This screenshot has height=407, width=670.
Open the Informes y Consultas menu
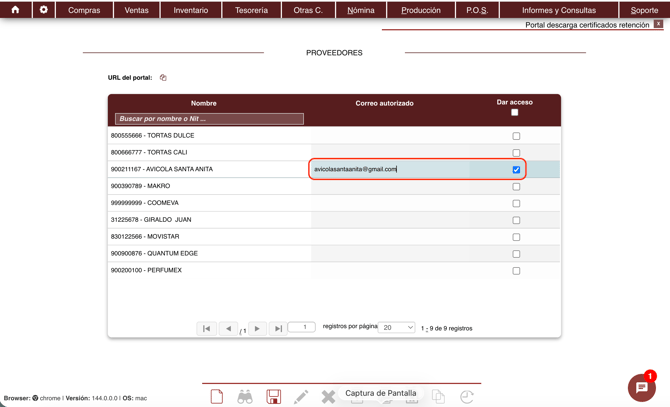click(x=558, y=10)
